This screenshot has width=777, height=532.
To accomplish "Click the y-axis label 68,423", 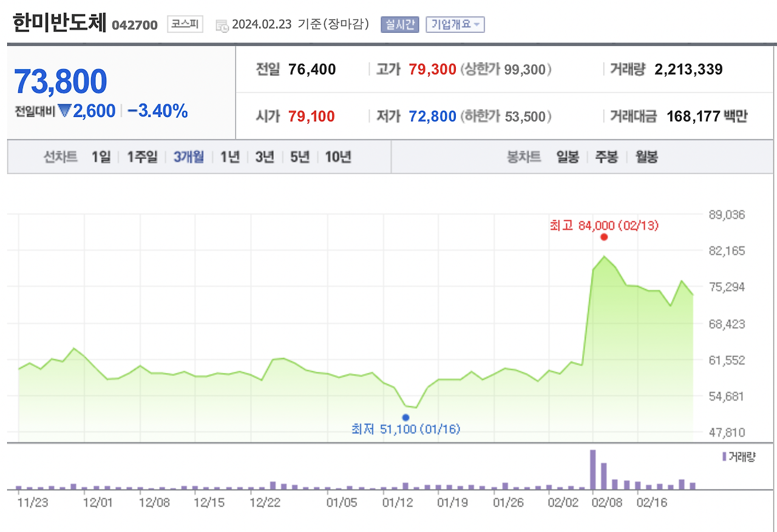I will pos(727,323).
